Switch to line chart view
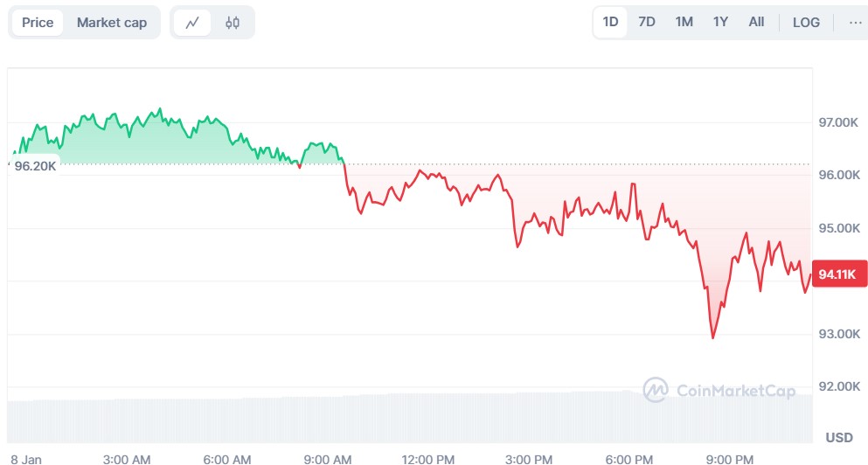868x465 pixels. pyautogui.click(x=192, y=23)
